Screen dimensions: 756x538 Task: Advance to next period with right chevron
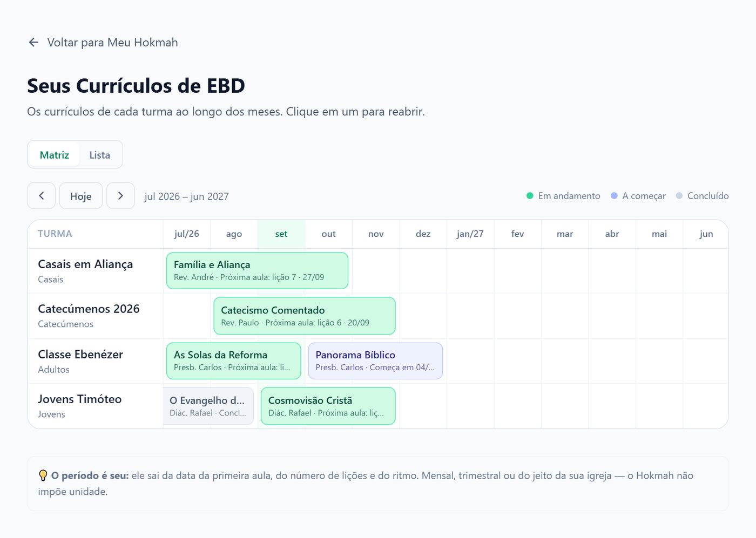pyautogui.click(x=120, y=196)
